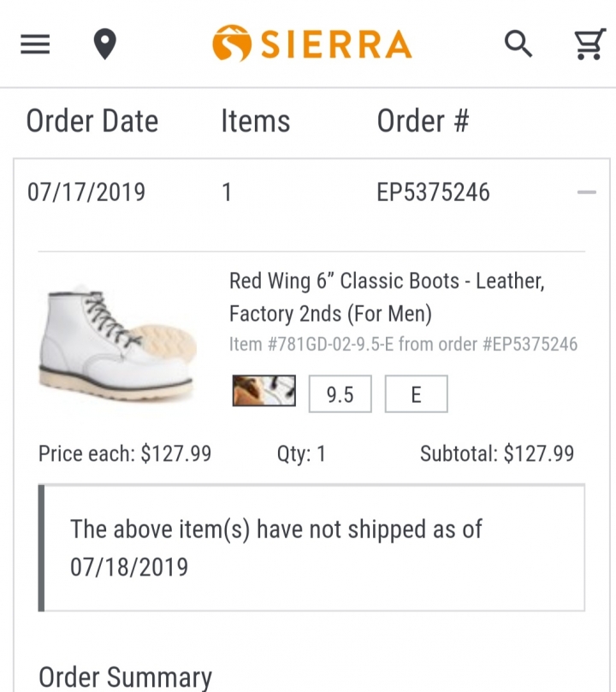This screenshot has width=616, height=692.
Task: Open the white Red Wing boot image
Action: pyautogui.click(x=118, y=343)
